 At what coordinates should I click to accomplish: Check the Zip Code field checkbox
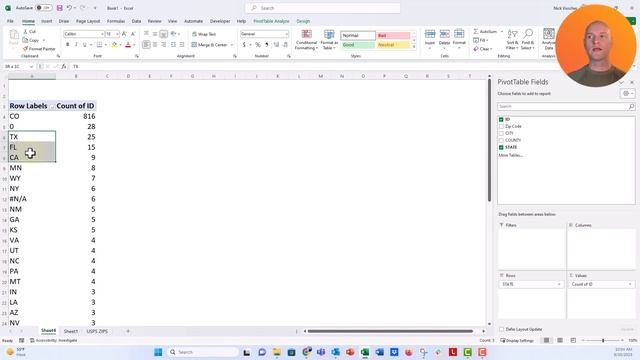pyautogui.click(x=501, y=127)
